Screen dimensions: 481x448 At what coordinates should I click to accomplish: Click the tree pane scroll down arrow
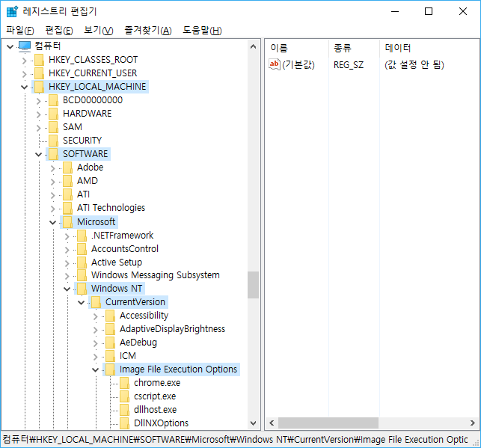coord(253,423)
